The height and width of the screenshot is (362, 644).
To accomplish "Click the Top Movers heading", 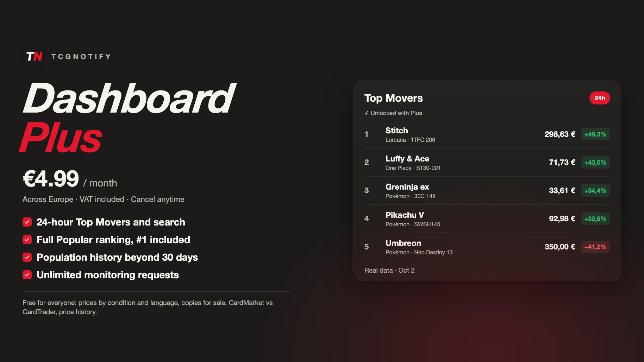I will [x=394, y=99].
